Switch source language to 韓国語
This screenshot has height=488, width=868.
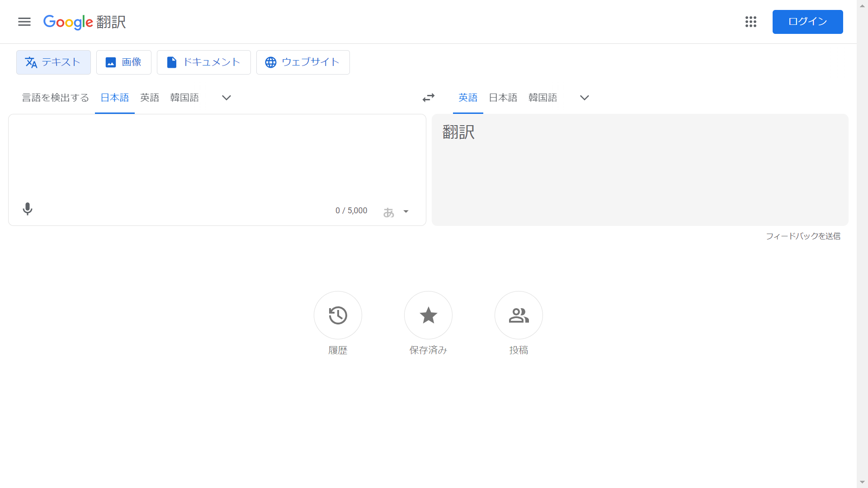pos(184,98)
